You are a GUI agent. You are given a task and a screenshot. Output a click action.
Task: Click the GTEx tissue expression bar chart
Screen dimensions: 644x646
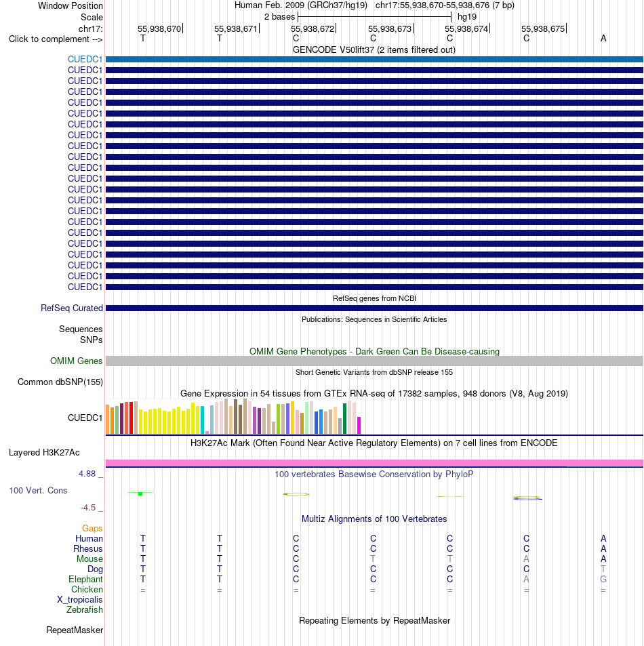pyautogui.click(x=233, y=416)
